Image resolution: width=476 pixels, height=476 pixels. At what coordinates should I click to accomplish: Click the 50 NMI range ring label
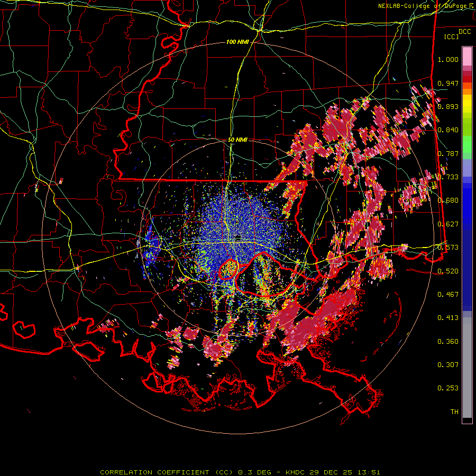(237, 140)
